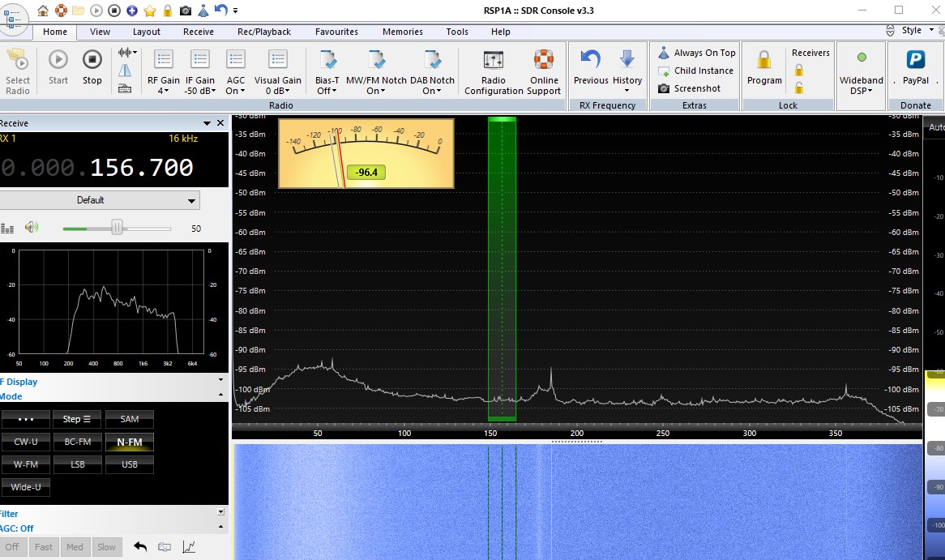Open the Favourites ribbon tab
Image resolution: width=945 pixels, height=560 pixels.
pyautogui.click(x=336, y=32)
